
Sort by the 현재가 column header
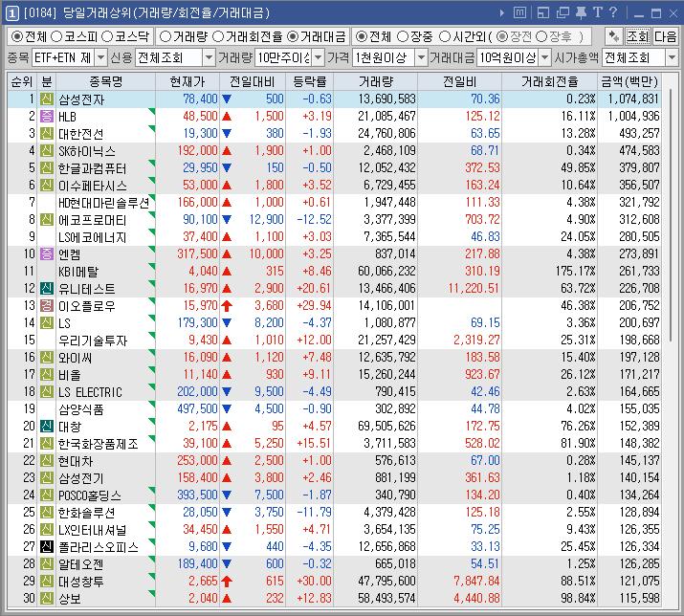tap(188, 81)
